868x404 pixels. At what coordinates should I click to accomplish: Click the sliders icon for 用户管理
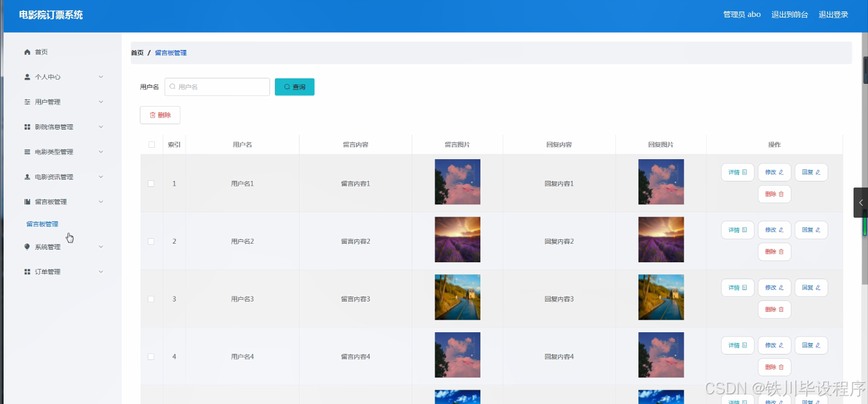[27, 102]
